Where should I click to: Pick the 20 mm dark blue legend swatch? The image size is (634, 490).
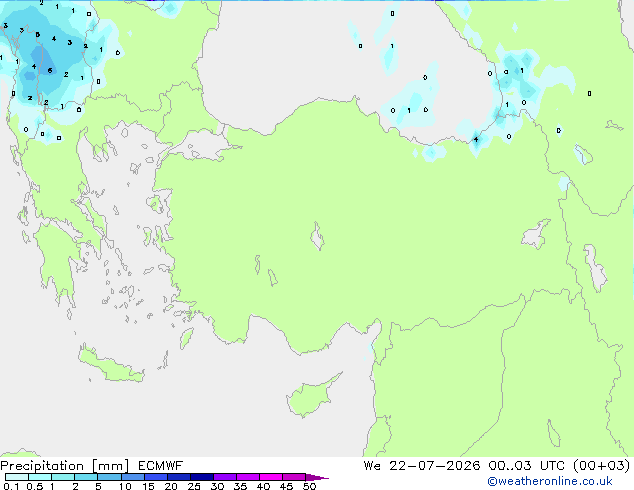click(179, 477)
